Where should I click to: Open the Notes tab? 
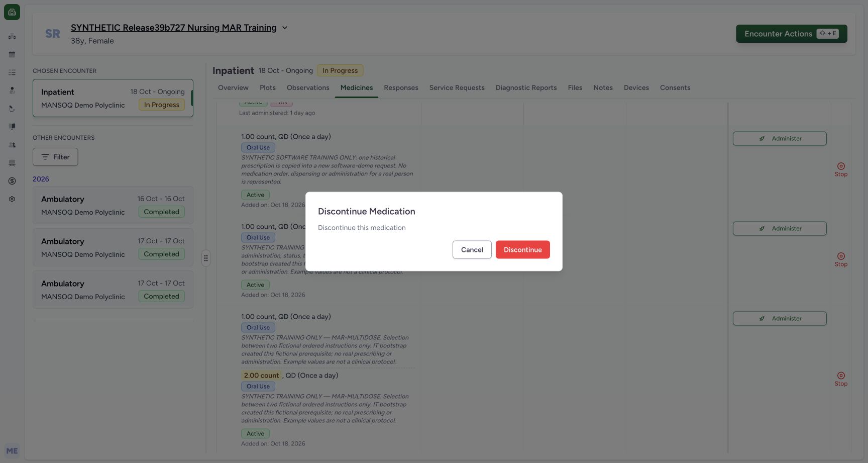[603, 87]
